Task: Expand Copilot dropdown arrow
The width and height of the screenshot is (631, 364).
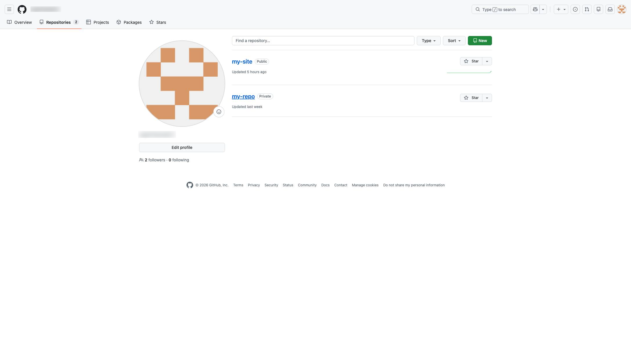Action: coord(543,9)
